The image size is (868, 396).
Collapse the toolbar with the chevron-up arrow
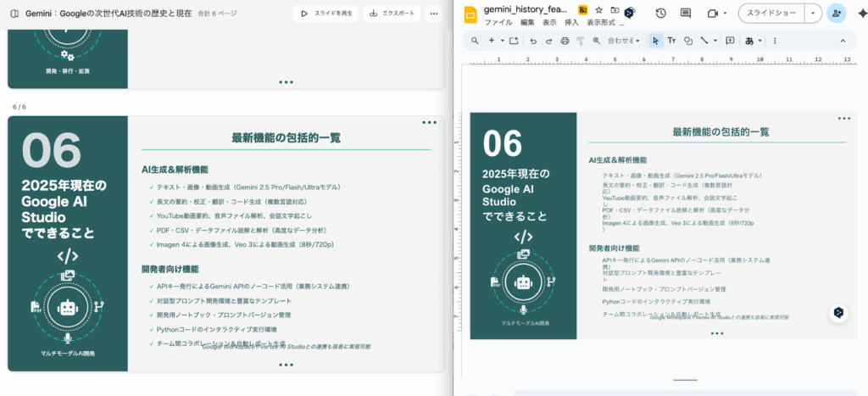[x=843, y=41]
